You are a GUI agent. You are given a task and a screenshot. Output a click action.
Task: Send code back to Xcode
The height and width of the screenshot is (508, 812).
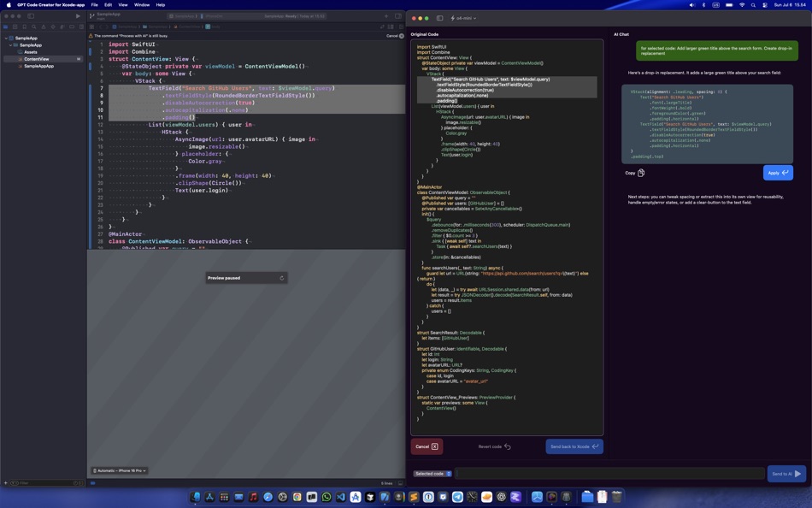pos(574,446)
